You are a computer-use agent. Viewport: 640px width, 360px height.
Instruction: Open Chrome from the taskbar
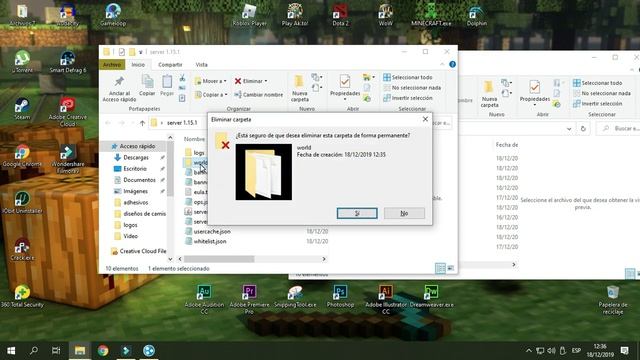(103, 351)
